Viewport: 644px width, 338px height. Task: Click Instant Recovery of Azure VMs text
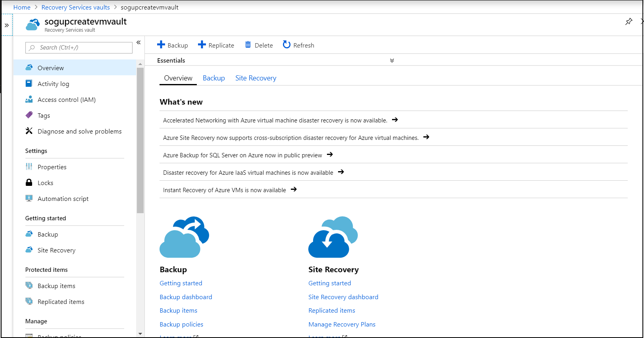pos(225,190)
